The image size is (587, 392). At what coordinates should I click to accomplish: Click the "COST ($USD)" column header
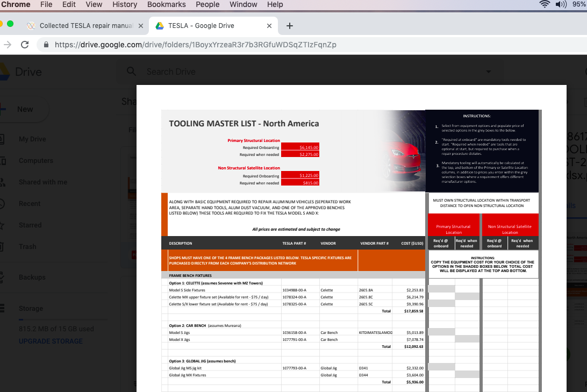[412, 244]
